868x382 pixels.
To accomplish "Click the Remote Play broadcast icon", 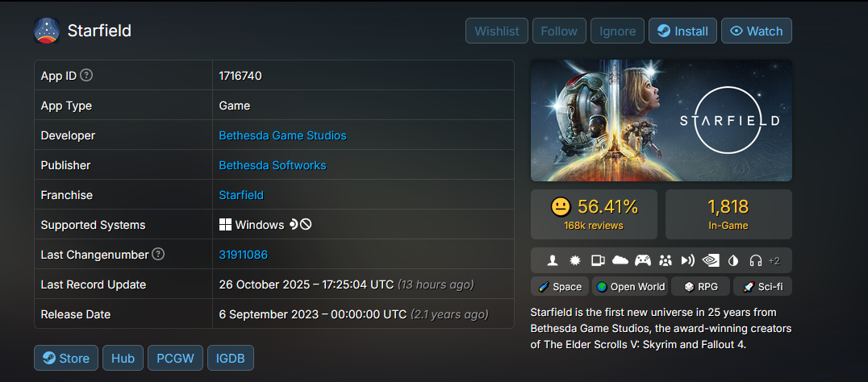I will pyautogui.click(x=688, y=260).
